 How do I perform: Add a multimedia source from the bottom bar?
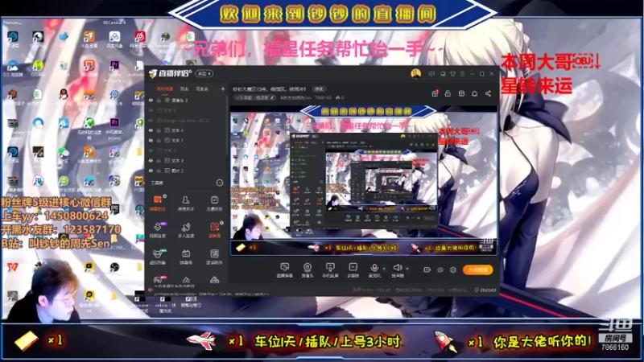point(353,270)
